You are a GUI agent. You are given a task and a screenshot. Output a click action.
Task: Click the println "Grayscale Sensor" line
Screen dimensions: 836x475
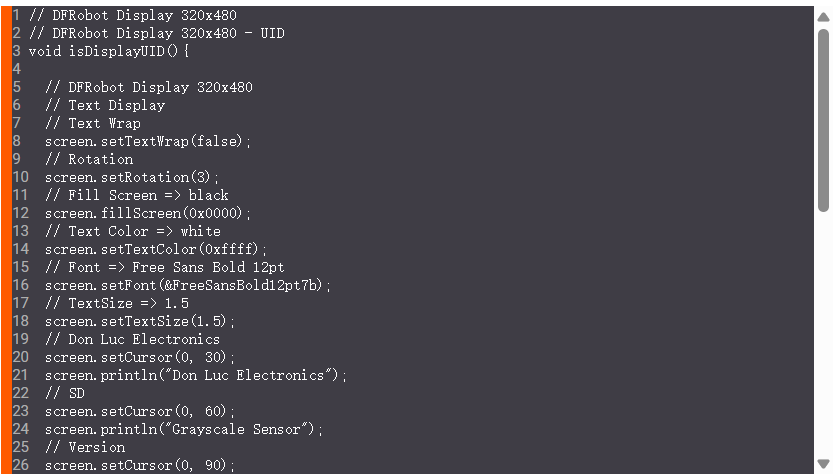184,429
